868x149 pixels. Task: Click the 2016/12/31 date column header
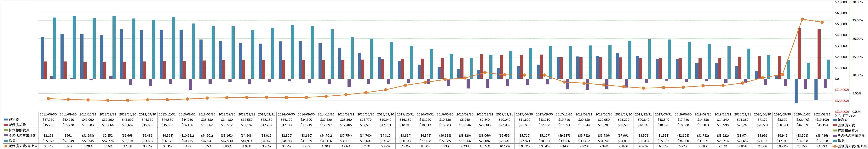(x=485, y=114)
